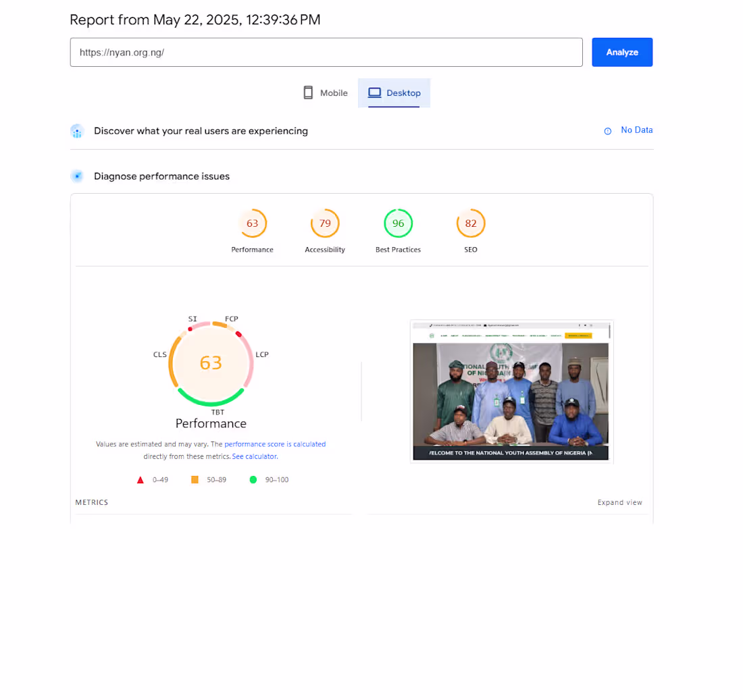Select the Accessibility score gauge showing 79
743x700 pixels.
coord(325,223)
